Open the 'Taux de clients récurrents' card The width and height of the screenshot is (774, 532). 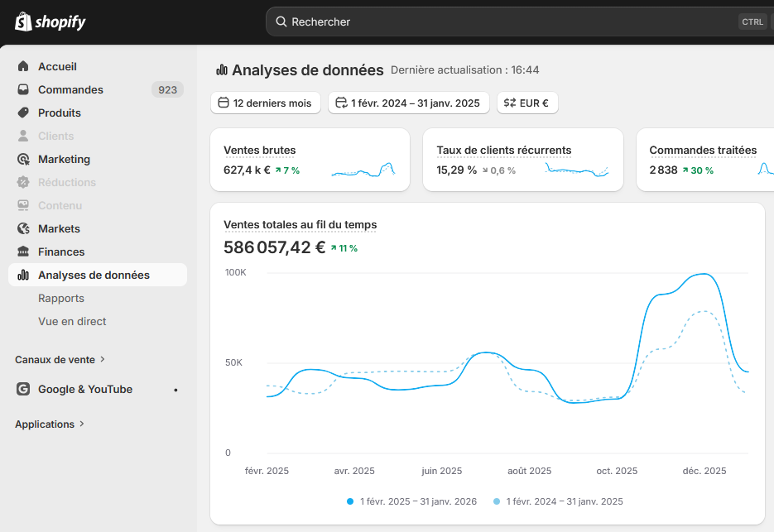pos(504,151)
